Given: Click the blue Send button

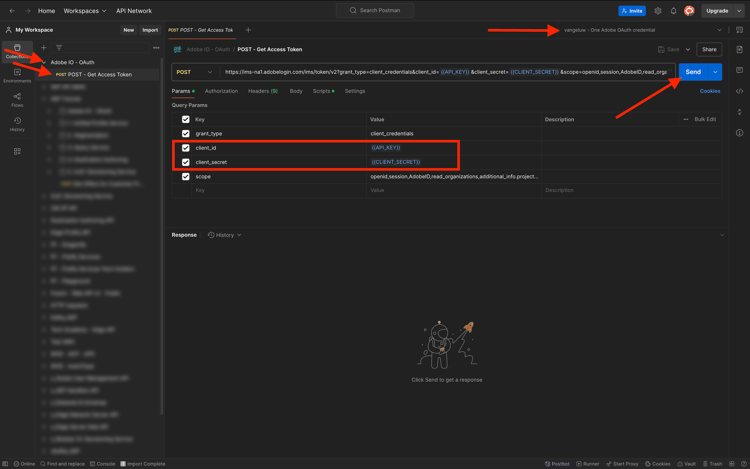Looking at the screenshot, I should [693, 72].
